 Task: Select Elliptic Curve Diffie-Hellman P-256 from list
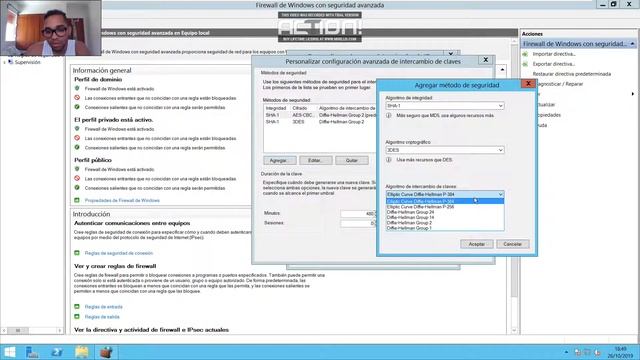click(x=444, y=207)
